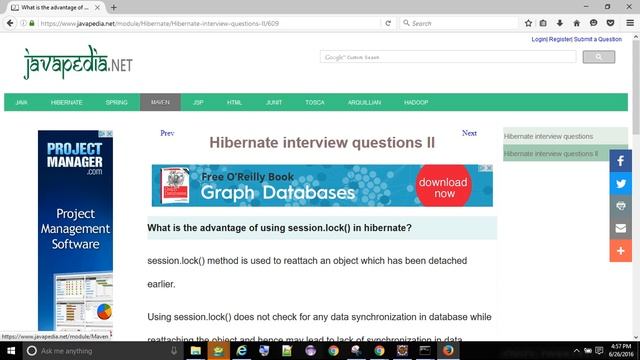Viewport: 640px width, 360px height.
Task: Open Action Center notifications icon
Action: 599,351
